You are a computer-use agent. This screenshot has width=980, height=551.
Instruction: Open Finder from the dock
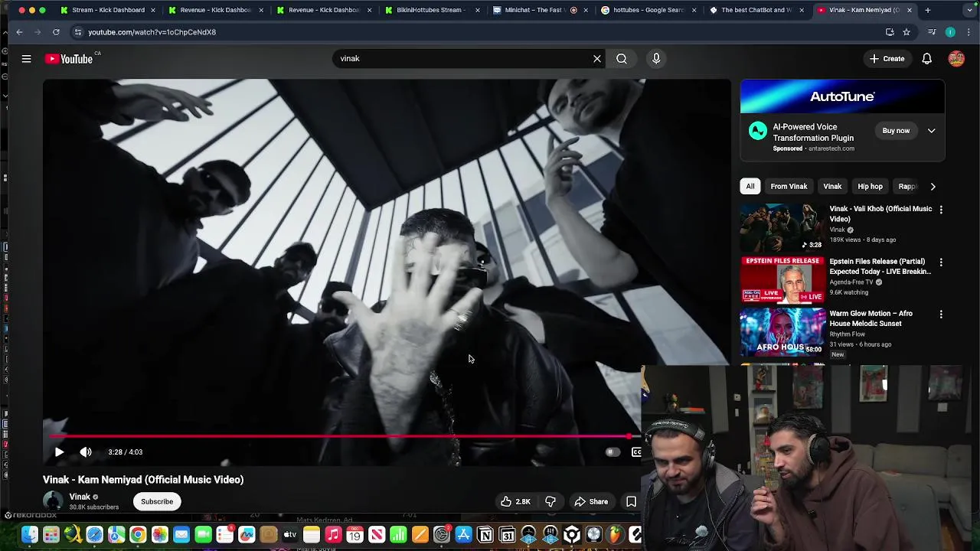(x=29, y=535)
